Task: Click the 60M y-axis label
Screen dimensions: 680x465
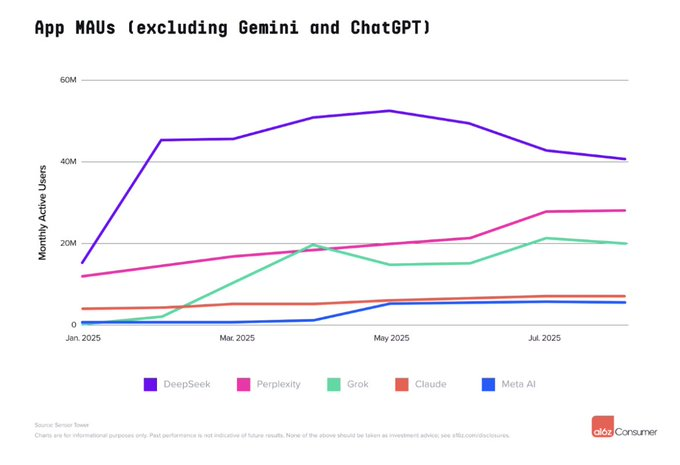Action: click(x=67, y=80)
